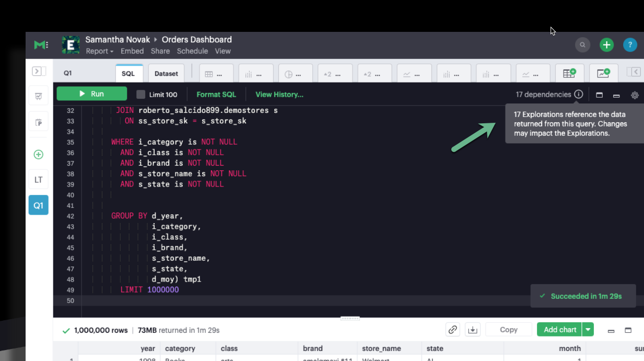
Task: Collapse the right panel using the arrow icon
Action: pyautogui.click(x=634, y=72)
